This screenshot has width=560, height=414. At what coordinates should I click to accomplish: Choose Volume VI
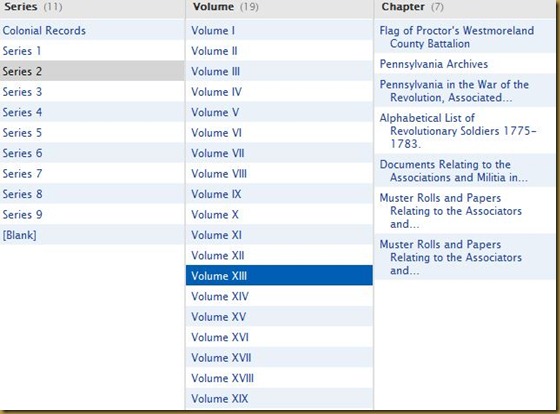[x=279, y=133]
